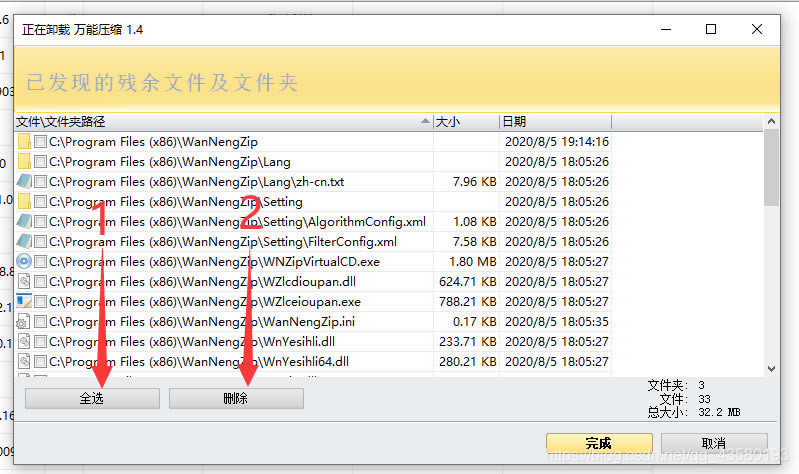This screenshot has height=474, width=799.
Task: Sort by the 大小 column header
Action: [x=466, y=122]
